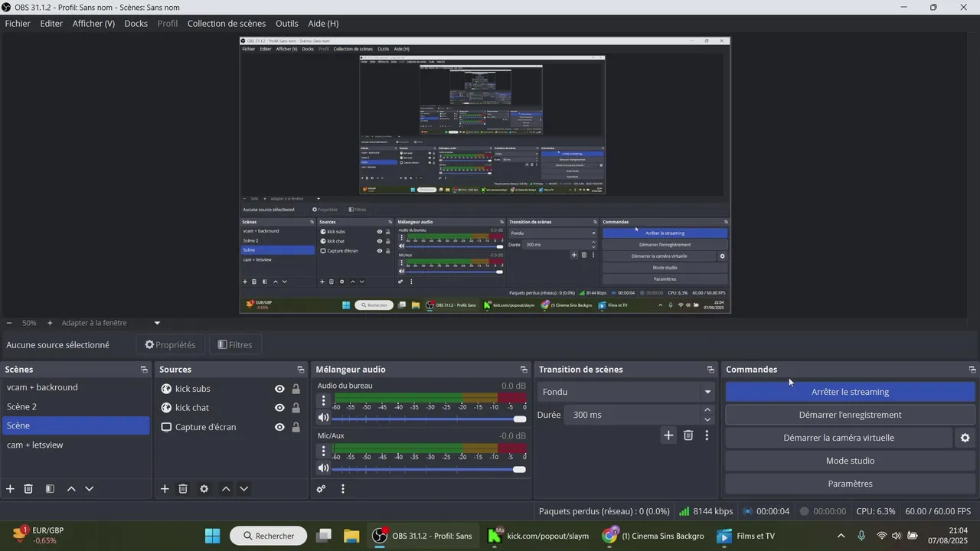Image resolution: width=980 pixels, height=551 pixels.
Task: Undock the Sources panel
Action: (301, 370)
